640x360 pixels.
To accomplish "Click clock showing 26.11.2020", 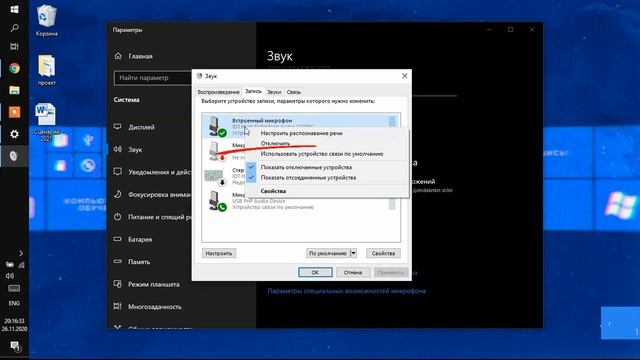I will click(x=14, y=325).
